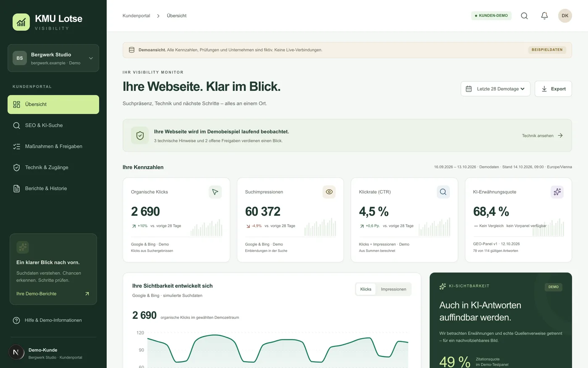
Task: Click the Kundenportal breadcrumb
Action: [x=136, y=16]
